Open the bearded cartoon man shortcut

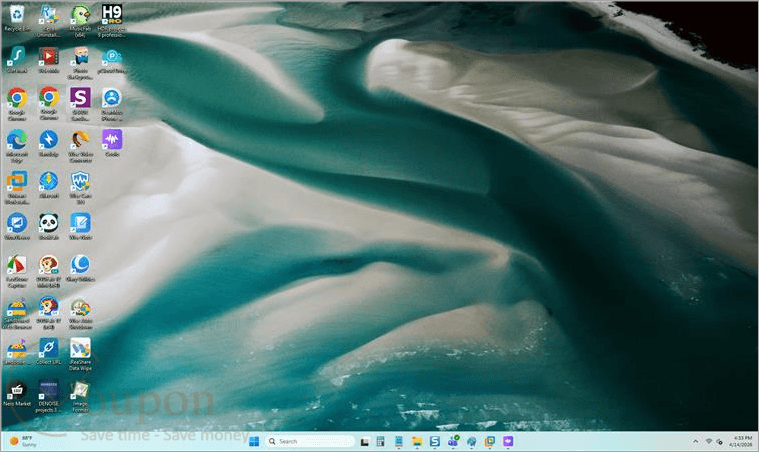pos(80,63)
